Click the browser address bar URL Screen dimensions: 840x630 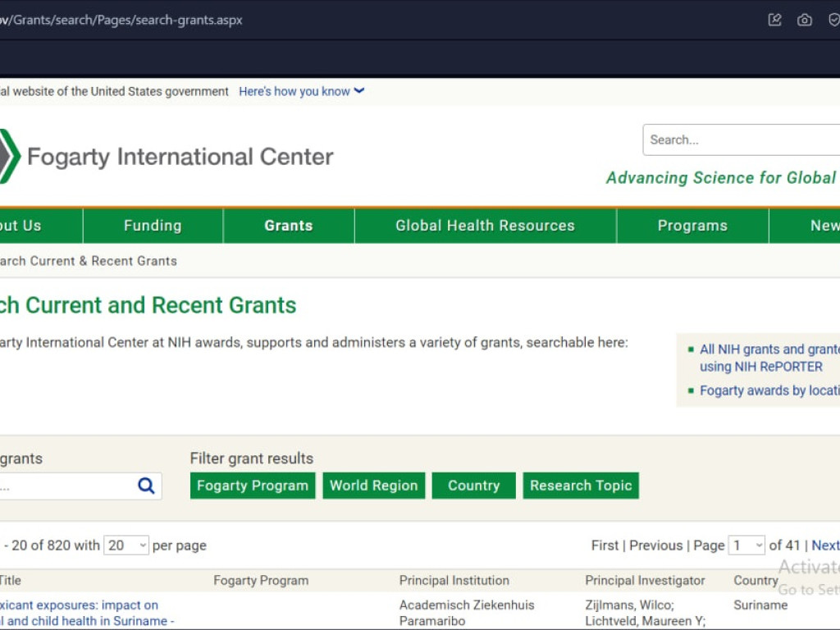tap(121, 20)
